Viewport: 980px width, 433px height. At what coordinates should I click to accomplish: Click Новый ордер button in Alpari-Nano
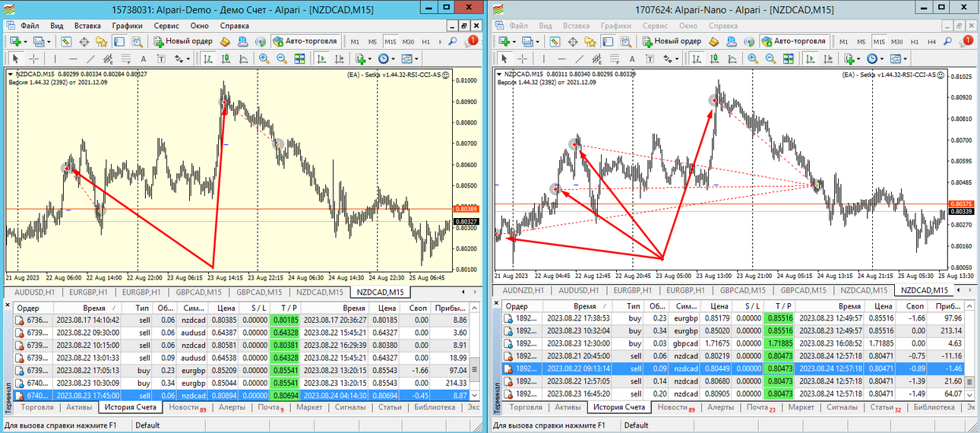[x=672, y=41]
